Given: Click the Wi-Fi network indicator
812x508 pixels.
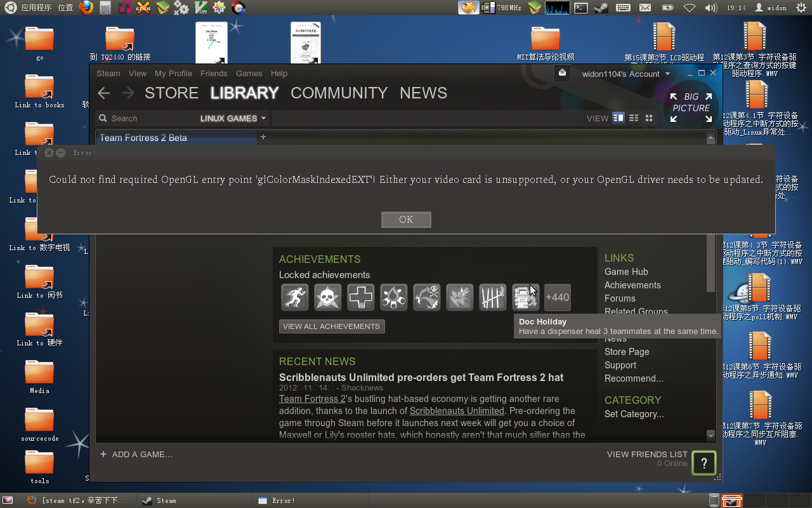Looking at the screenshot, I should pos(690,8).
